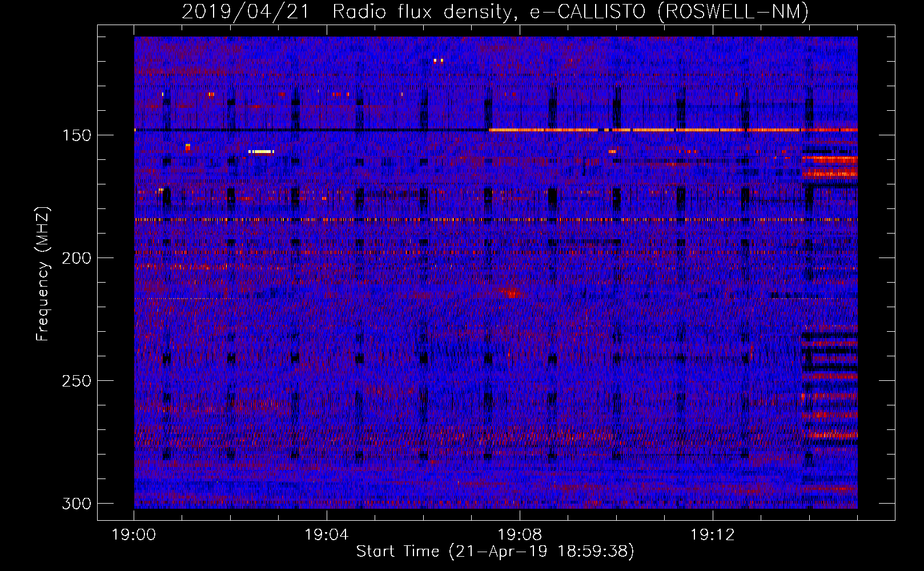Click the 2019/04/21 date in title

point(246,11)
